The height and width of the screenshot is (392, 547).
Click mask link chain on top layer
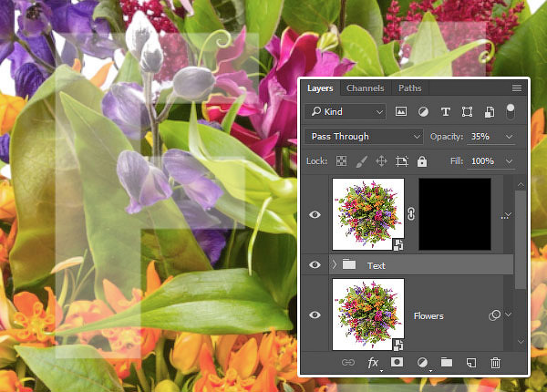pos(411,214)
